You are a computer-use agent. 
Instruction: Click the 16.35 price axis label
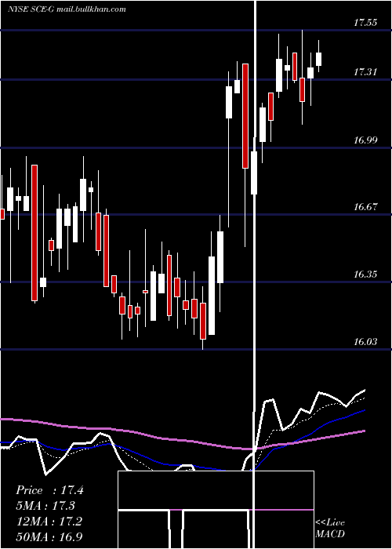[x=365, y=274]
